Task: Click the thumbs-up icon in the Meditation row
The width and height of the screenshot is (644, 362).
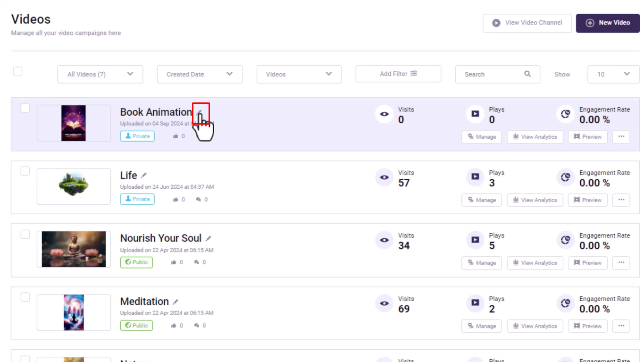Action: pyautogui.click(x=174, y=326)
